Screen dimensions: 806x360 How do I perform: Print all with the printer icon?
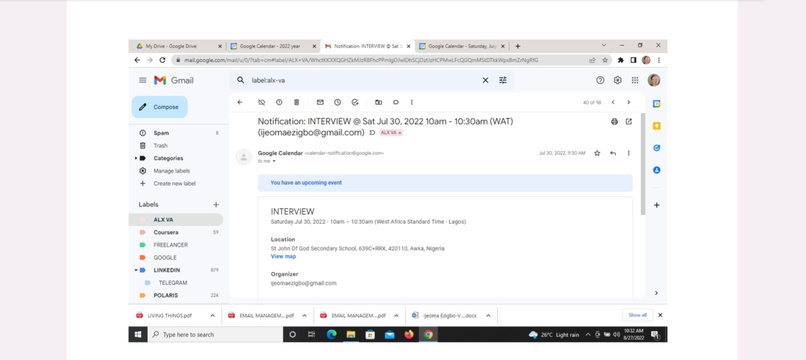tap(614, 122)
